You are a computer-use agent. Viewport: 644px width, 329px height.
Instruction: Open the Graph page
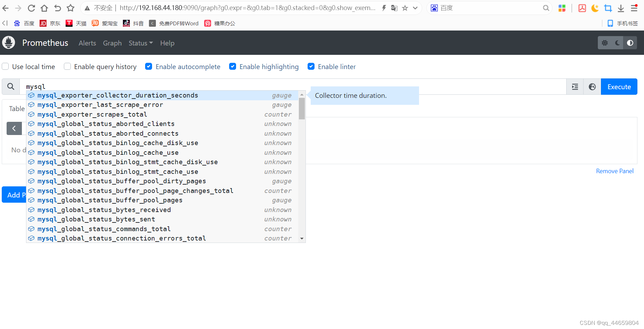click(112, 43)
